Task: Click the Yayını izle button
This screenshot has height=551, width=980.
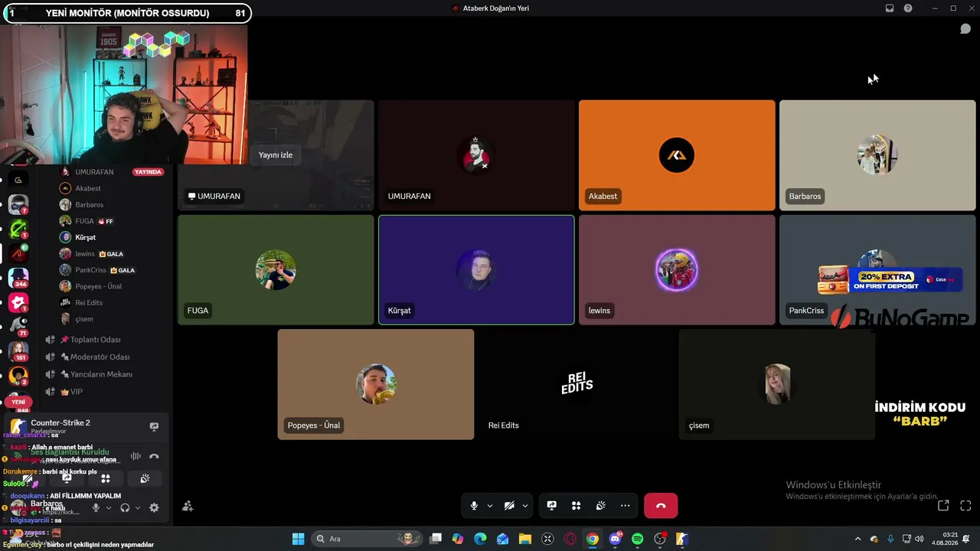Action: 276,155
